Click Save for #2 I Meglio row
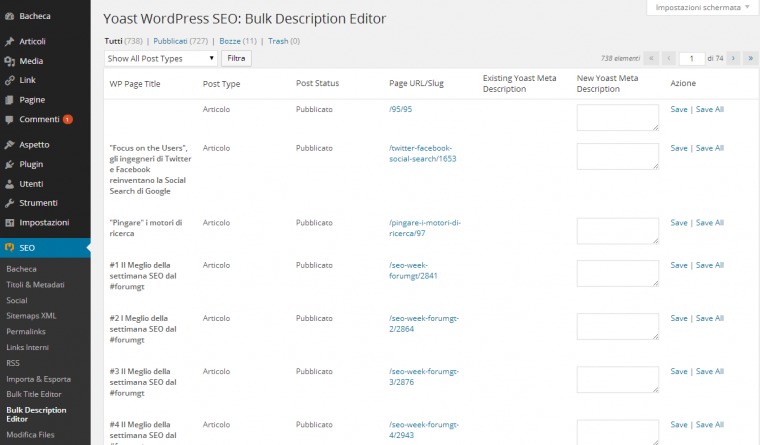Viewport: 760px width, 445px height. pos(679,318)
